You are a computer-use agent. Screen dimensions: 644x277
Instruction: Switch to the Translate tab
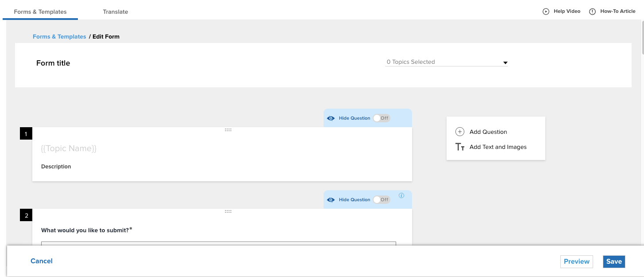pos(116,12)
